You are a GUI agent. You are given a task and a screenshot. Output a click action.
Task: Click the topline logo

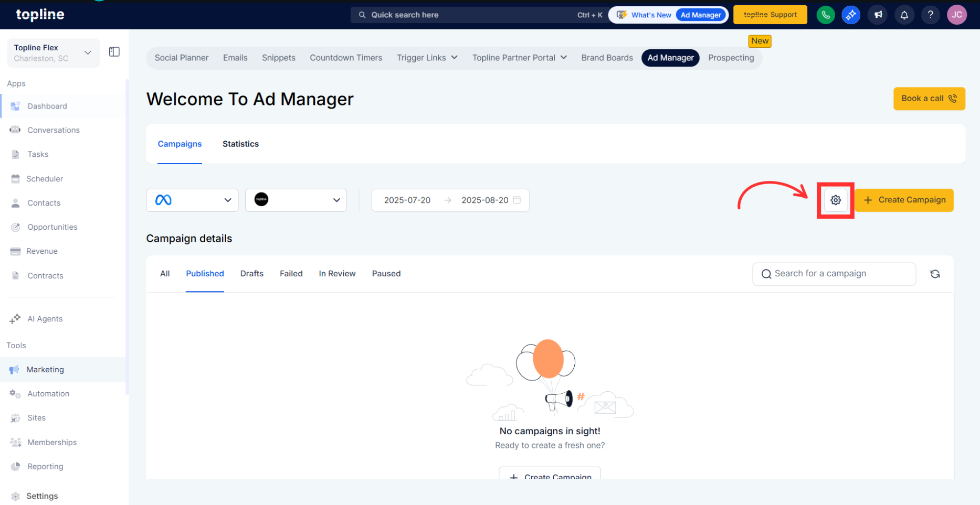(40, 15)
